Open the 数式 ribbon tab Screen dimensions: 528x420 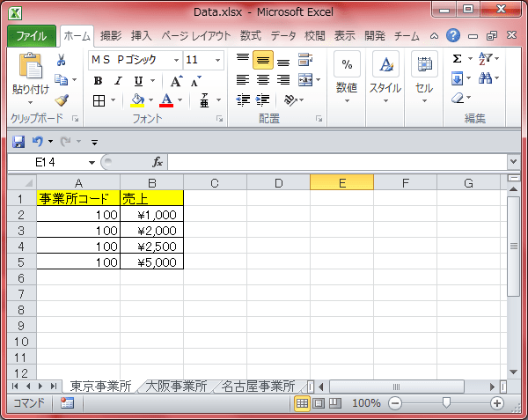pyautogui.click(x=250, y=36)
